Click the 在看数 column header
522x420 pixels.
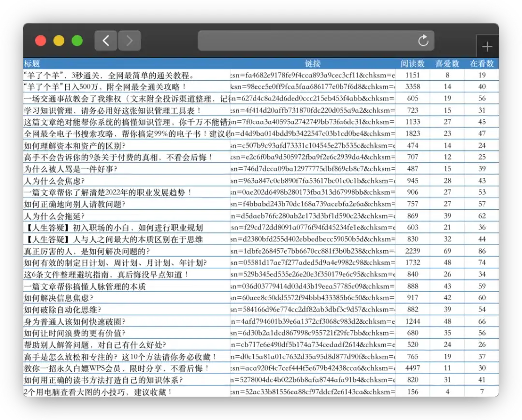(x=482, y=64)
